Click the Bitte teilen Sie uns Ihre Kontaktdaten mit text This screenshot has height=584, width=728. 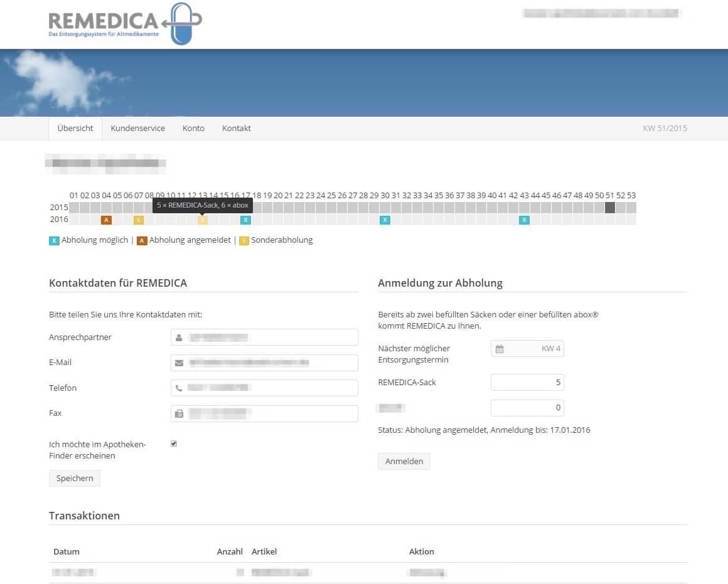[126, 314]
